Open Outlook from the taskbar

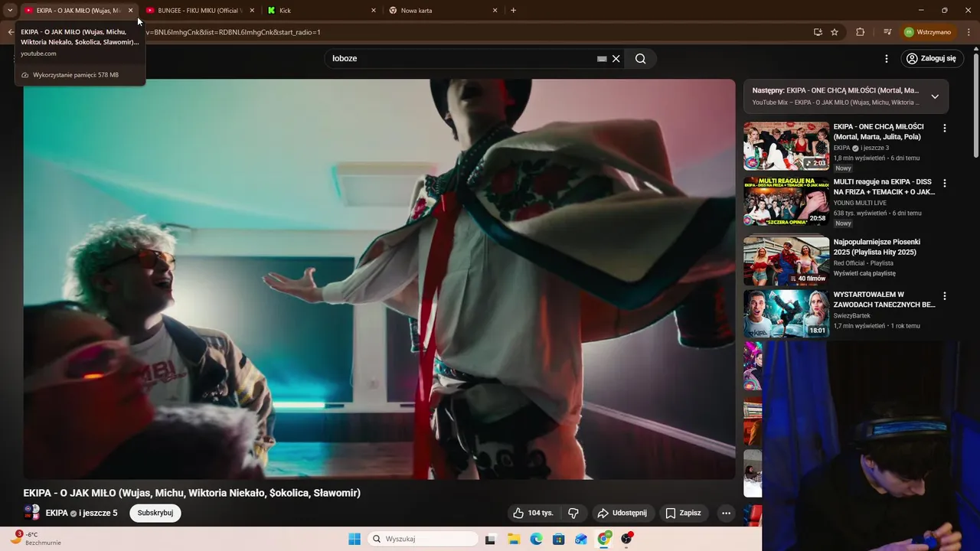pyautogui.click(x=581, y=539)
